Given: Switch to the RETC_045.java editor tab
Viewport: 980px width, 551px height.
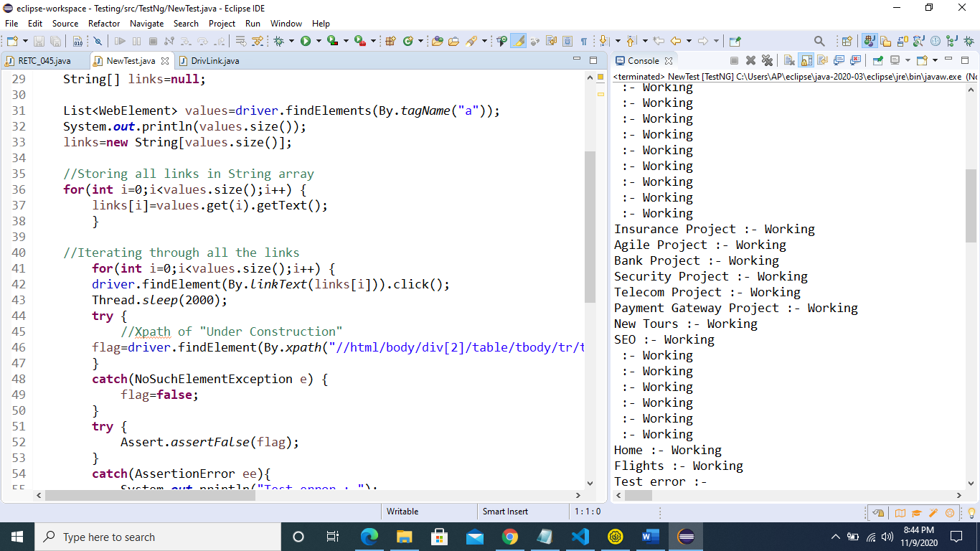Looking at the screenshot, I should (44, 61).
